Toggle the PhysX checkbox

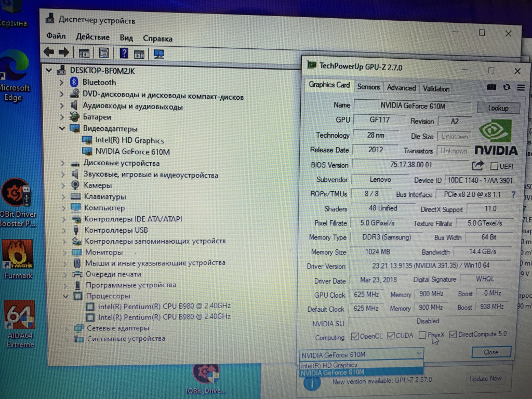click(422, 335)
